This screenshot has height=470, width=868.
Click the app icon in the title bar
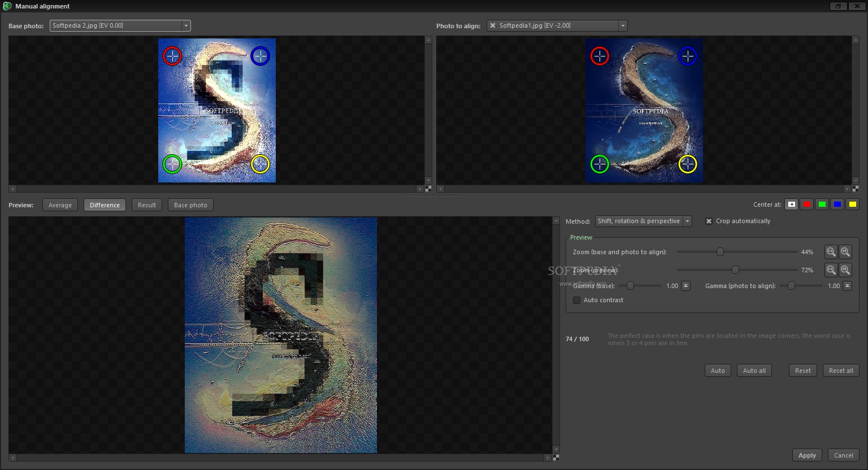[7, 6]
